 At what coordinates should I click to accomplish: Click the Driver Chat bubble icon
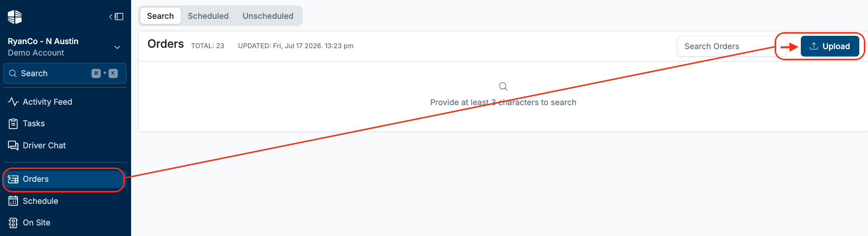click(13, 146)
